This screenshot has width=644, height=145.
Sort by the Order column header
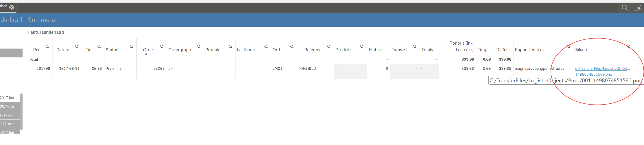(x=148, y=50)
